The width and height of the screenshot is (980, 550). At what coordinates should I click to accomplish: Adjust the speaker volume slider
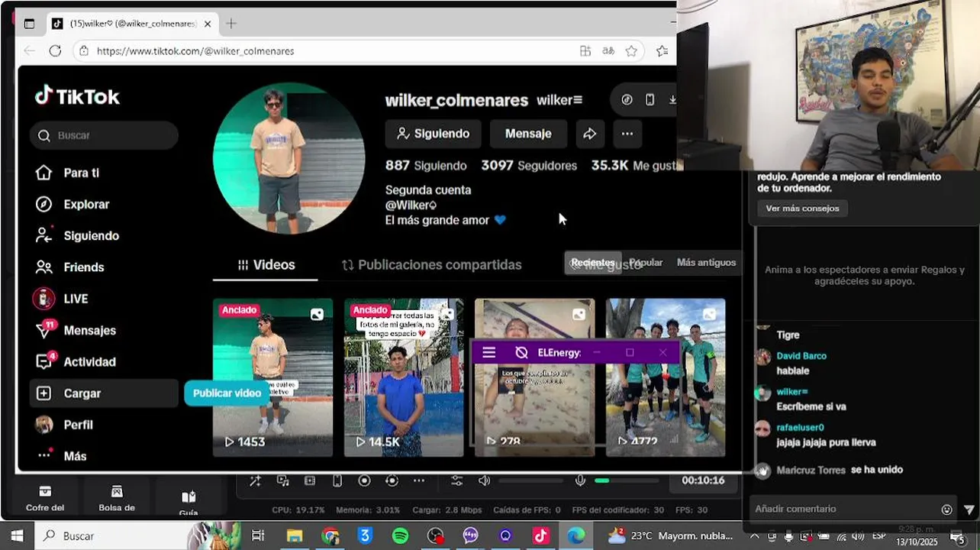[x=530, y=480]
